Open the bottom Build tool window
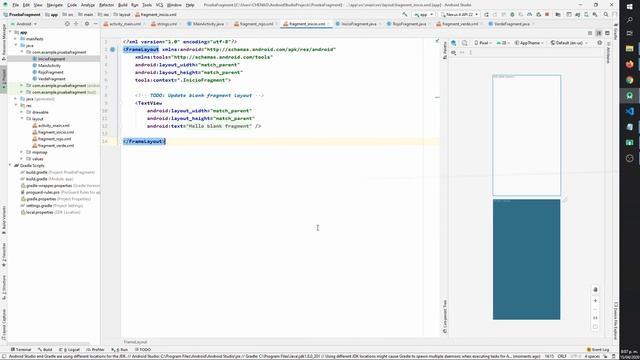Screen dimensions: 640x360 tap(45, 350)
